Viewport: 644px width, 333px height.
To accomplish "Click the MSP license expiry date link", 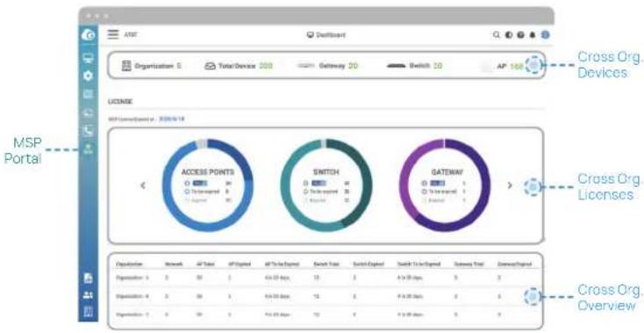I will point(171,119).
